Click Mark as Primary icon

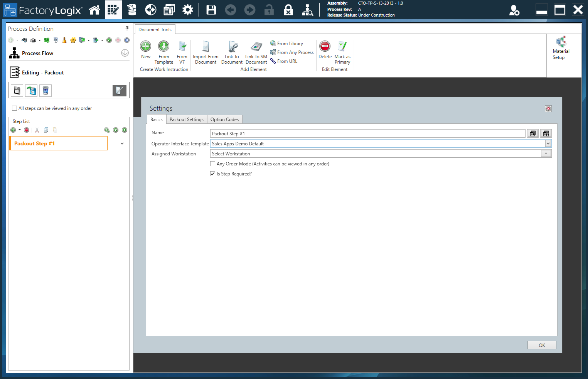coord(342,47)
